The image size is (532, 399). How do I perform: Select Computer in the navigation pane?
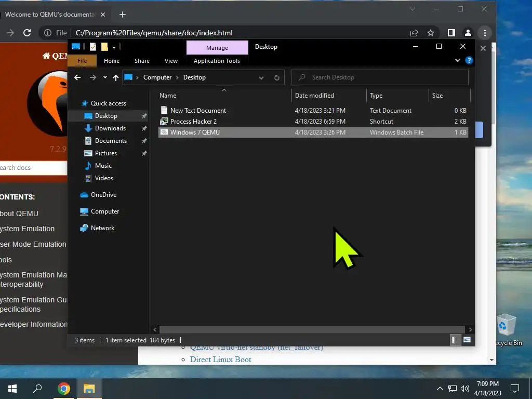[105, 211]
